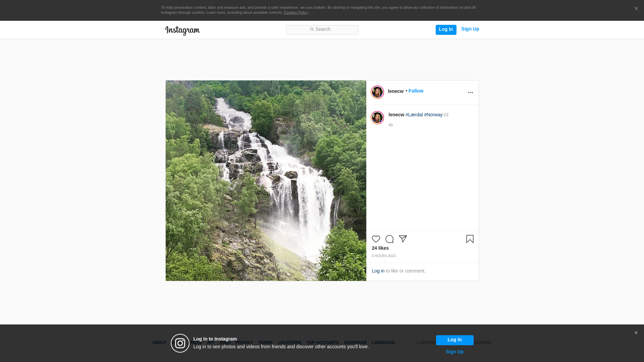
Task: Close the bottom Log In banner
Action: 636,333
